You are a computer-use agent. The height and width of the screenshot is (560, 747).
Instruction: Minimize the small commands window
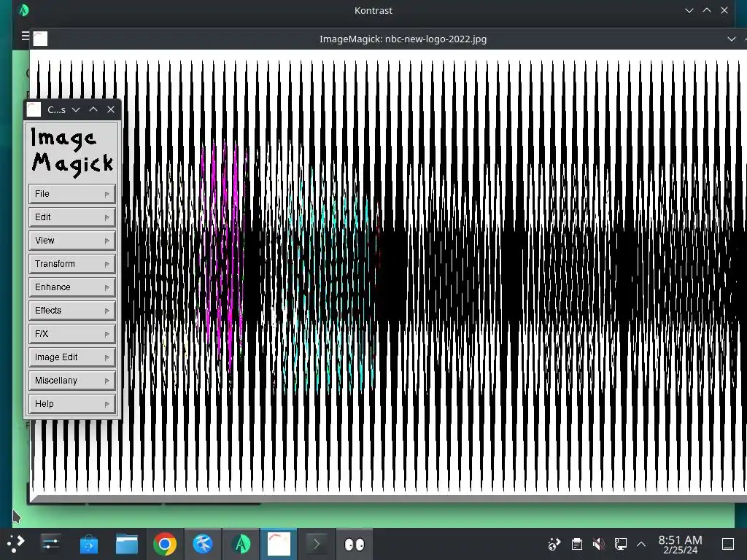click(x=76, y=109)
